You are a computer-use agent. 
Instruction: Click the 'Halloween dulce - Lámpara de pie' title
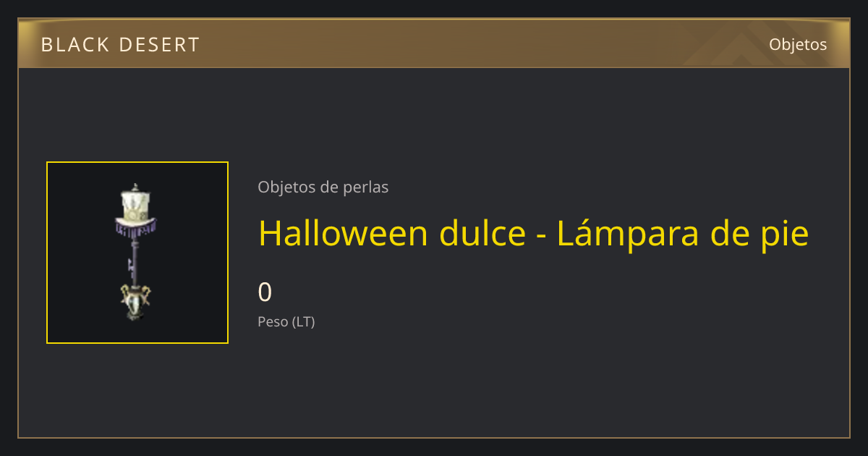pos(533,233)
